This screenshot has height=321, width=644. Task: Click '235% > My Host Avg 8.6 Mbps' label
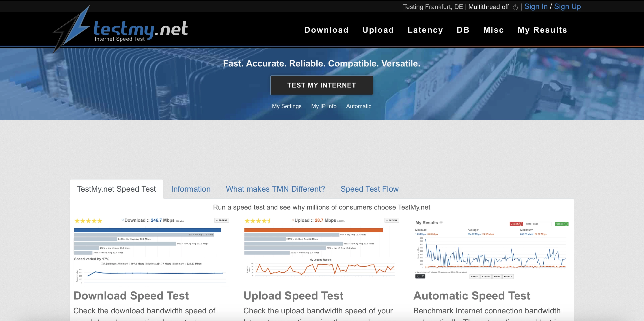[302, 239]
